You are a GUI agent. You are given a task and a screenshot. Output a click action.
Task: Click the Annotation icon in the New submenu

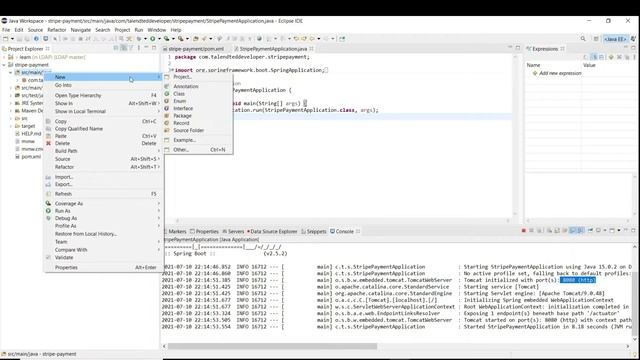coord(167,87)
